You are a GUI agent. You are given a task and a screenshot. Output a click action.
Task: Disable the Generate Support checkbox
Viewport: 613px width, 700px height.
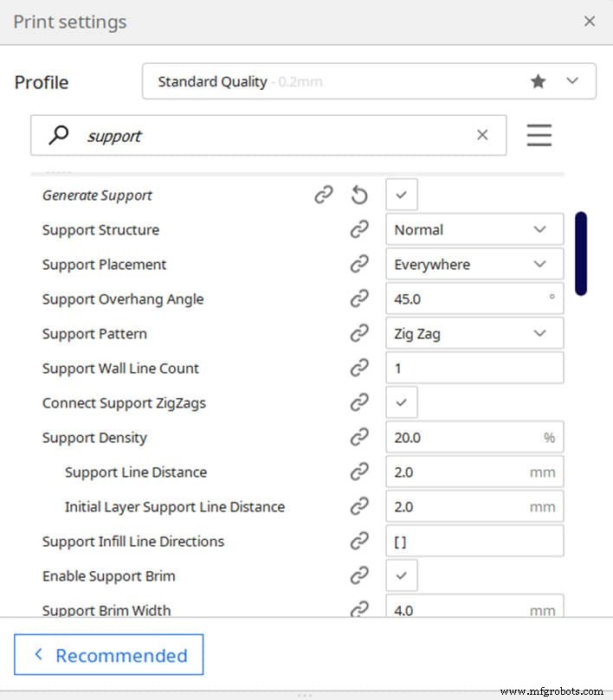401,194
